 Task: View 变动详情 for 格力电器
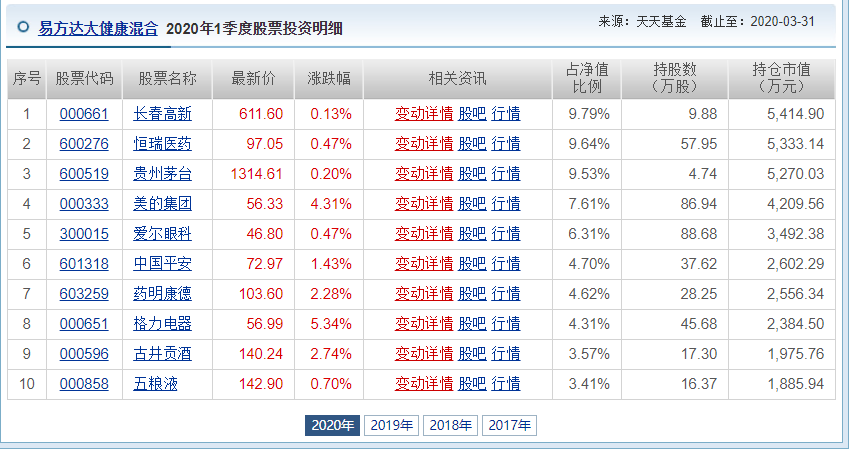pos(424,324)
